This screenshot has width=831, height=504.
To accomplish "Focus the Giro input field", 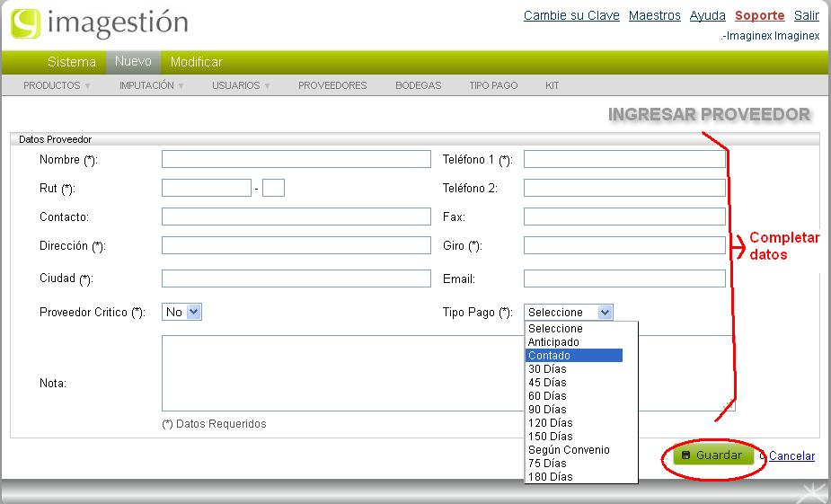I will [x=624, y=245].
